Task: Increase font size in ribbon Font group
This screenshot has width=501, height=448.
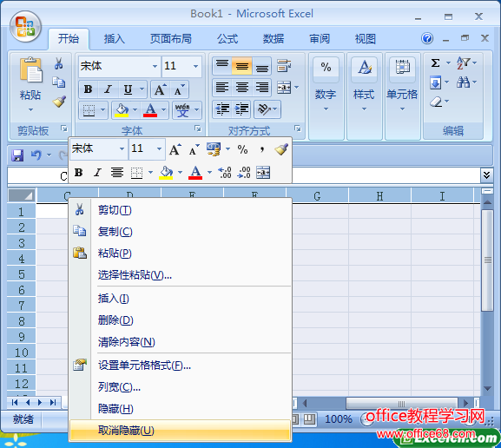Action: 161,89
